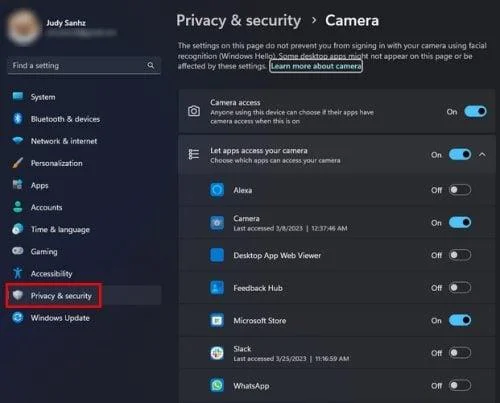Screen dimensions: 500x403
Task: Click the camera icon beside Camera access
Action: pyautogui.click(x=194, y=111)
